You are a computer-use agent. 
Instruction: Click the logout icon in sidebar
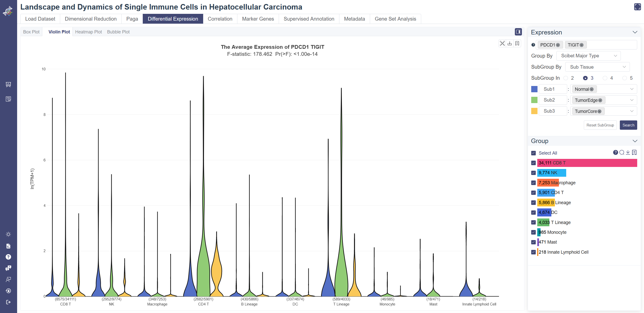(x=8, y=302)
